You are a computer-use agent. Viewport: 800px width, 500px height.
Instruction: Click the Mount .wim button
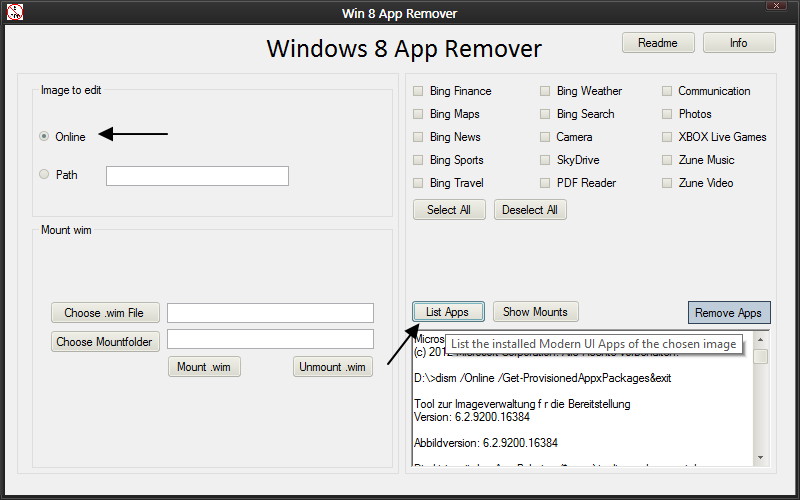click(x=204, y=367)
